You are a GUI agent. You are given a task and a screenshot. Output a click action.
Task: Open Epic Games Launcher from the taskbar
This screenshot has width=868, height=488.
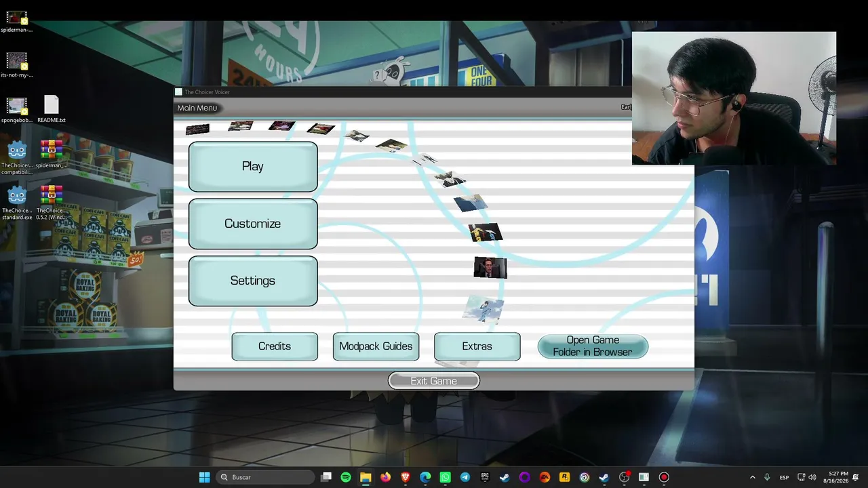(x=485, y=477)
